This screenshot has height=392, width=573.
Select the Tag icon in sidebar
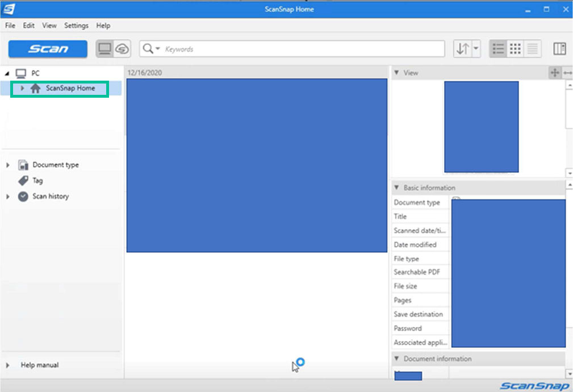(23, 181)
